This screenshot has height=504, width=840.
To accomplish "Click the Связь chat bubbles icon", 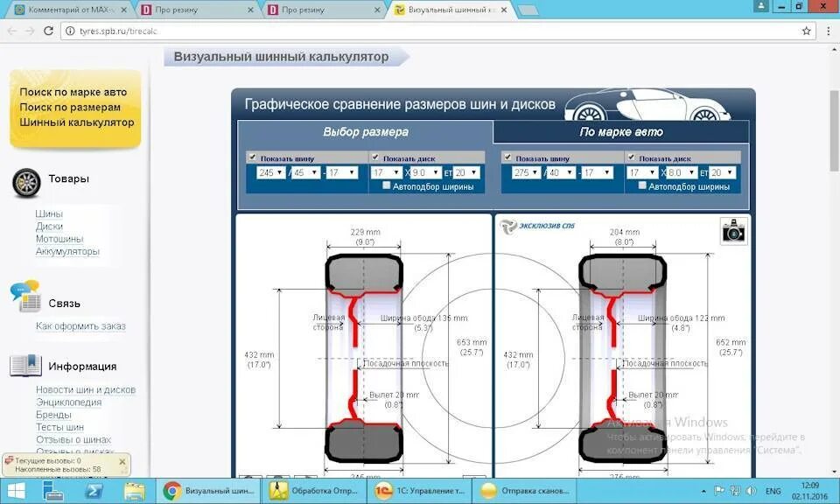I will pyautogui.click(x=25, y=296).
